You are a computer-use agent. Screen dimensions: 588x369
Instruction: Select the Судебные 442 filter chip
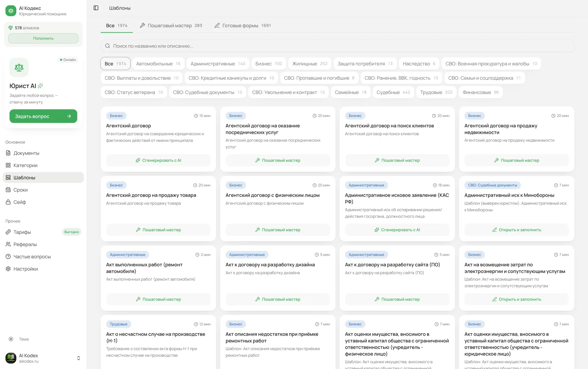pyautogui.click(x=393, y=92)
